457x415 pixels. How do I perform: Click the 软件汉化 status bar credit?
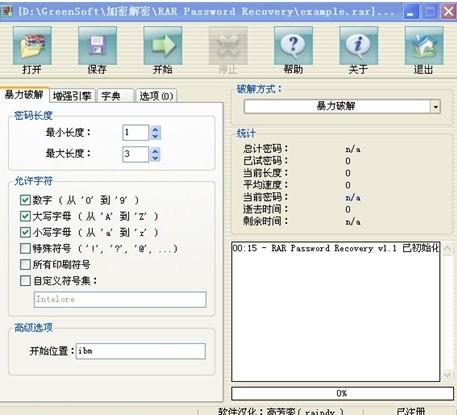(281, 411)
